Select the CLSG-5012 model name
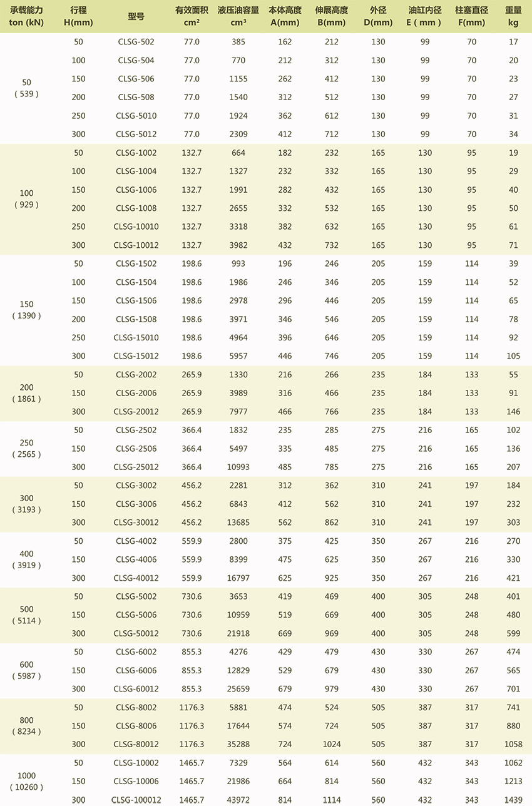The width and height of the screenshot is (532, 806). pyautogui.click(x=136, y=134)
